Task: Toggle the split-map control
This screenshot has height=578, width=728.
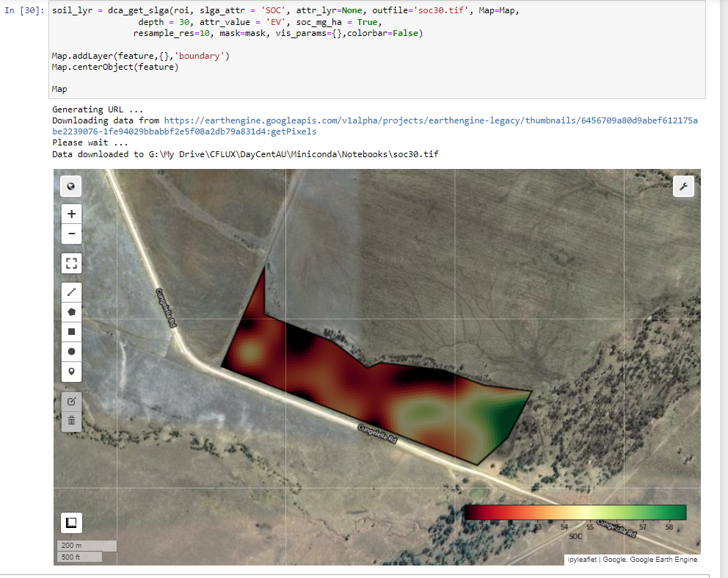Action: [x=70, y=523]
